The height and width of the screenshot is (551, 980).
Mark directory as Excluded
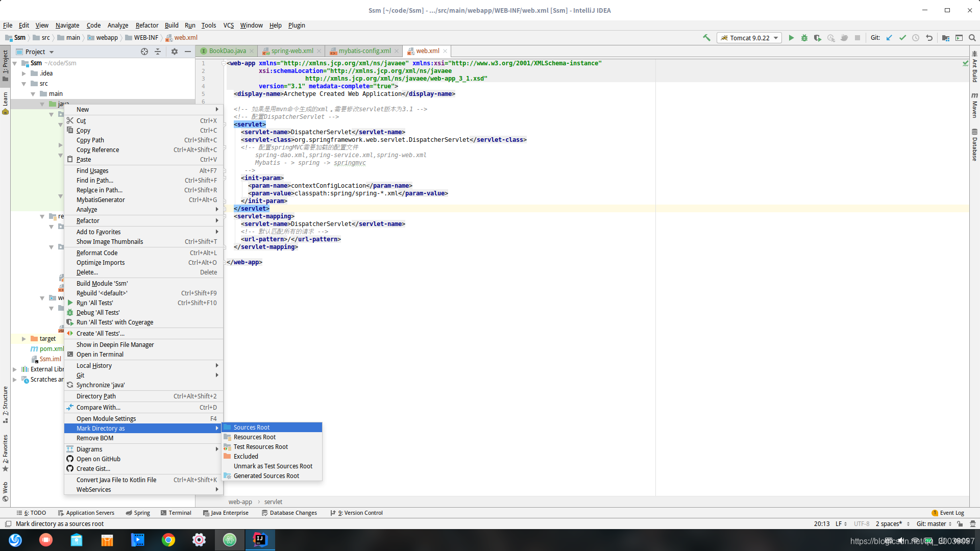272,457
